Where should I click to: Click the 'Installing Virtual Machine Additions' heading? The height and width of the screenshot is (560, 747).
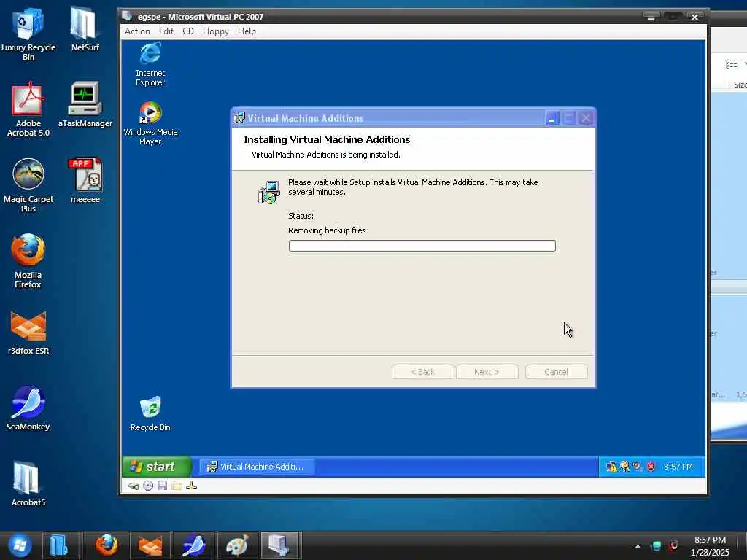click(327, 139)
